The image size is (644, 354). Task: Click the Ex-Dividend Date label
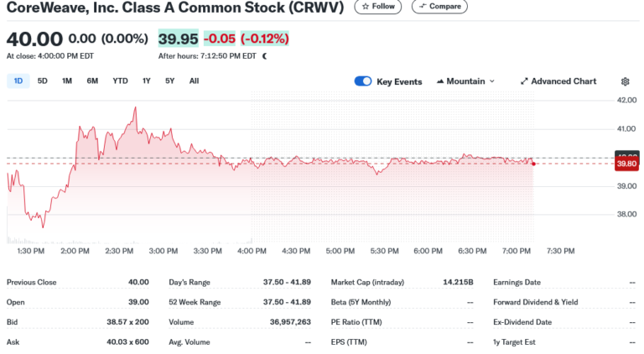[522, 322]
